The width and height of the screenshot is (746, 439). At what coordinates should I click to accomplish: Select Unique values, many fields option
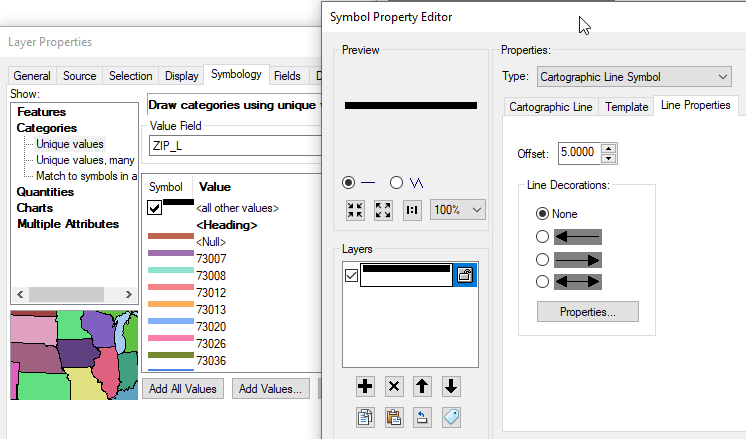tap(85, 160)
